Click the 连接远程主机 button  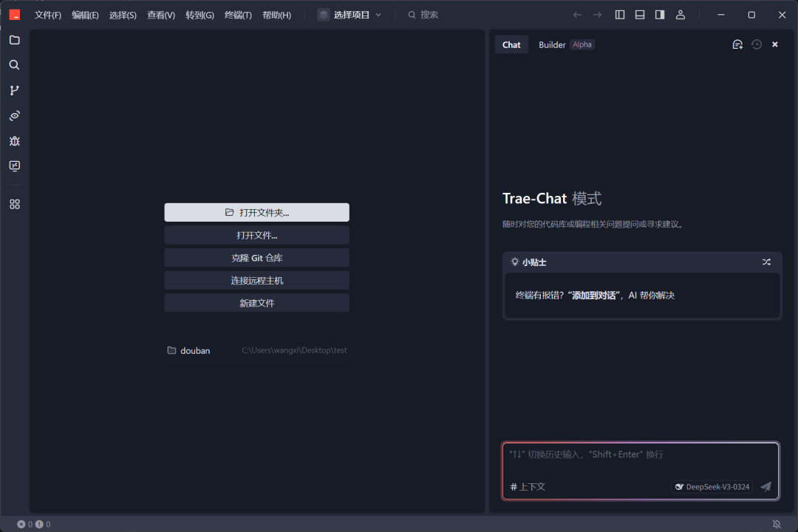pyautogui.click(x=257, y=281)
